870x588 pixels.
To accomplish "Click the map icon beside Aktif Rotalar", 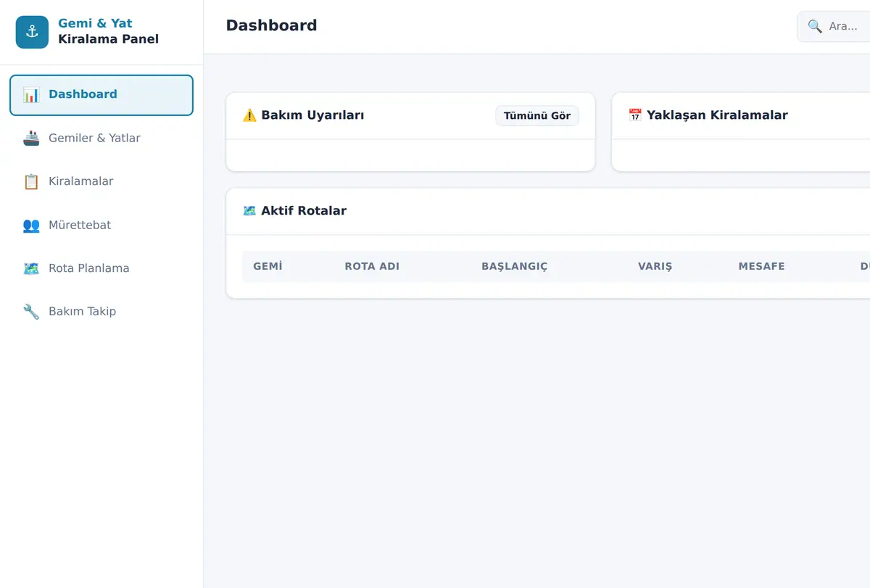I will pyautogui.click(x=249, y=211).
